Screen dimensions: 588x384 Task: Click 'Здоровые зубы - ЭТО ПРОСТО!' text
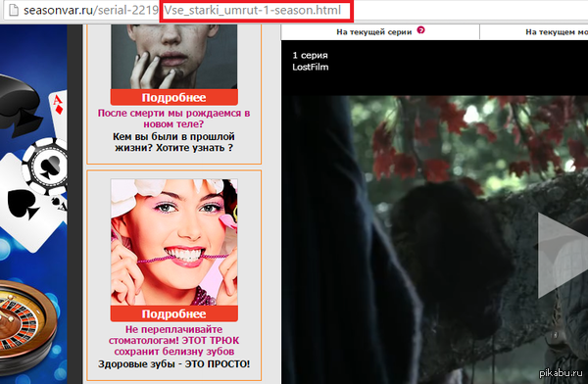(174, 364)
